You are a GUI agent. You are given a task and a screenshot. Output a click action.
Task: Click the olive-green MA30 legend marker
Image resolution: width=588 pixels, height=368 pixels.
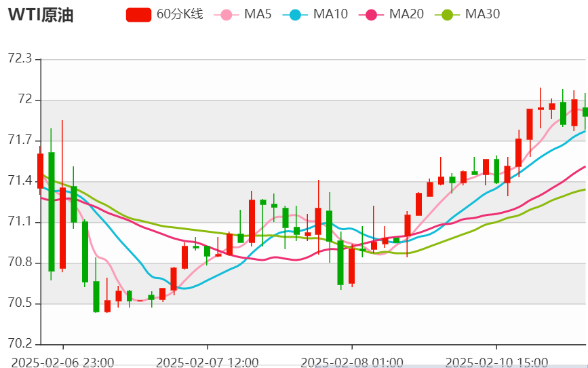coord(447,14)
